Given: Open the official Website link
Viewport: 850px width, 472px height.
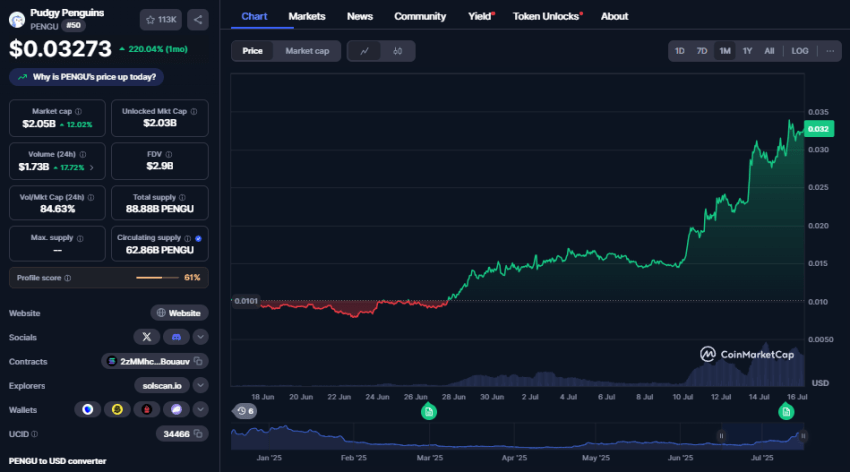Looking at the screenshot, I should pyautogui.click(x=179, y=313).
